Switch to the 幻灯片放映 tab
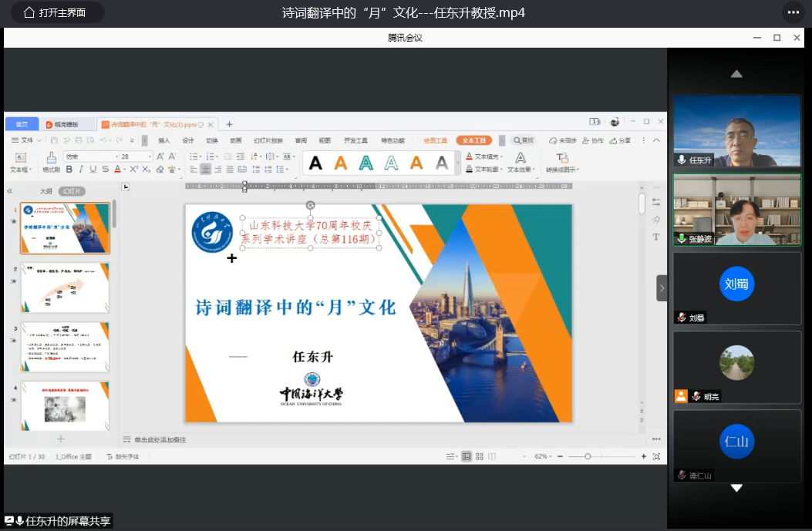812x531 pixels. [268, 140]
